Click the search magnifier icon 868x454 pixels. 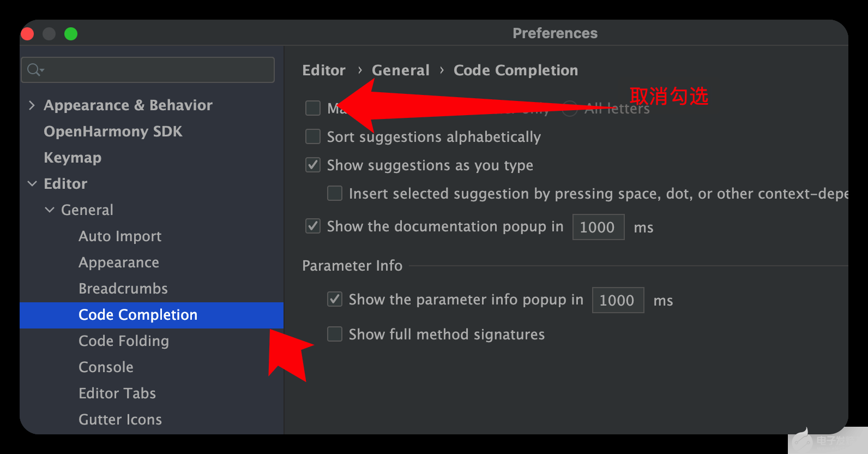(x=34, y=70)
